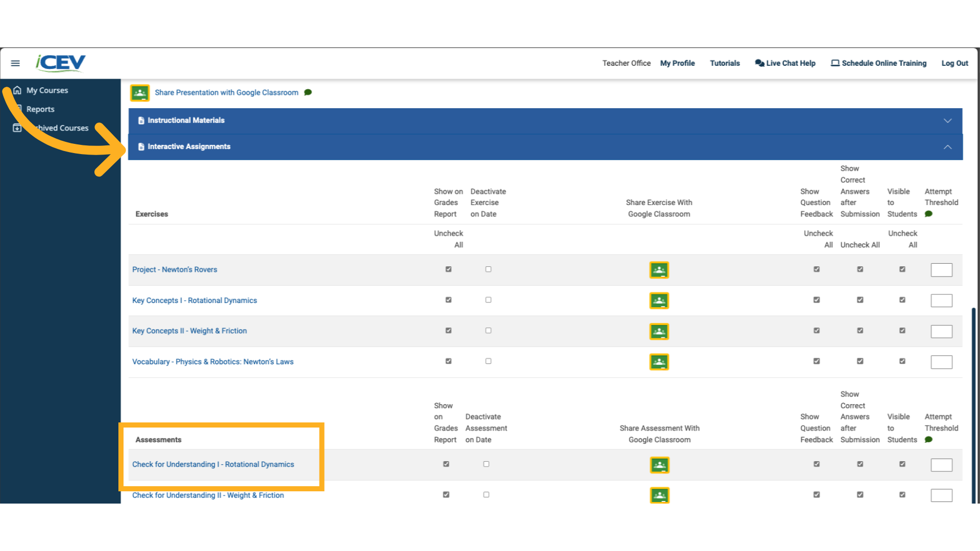This screenshot has width=980, height=551.
Task: Click the Google Classroom icon for Key Concepts I
Action: pos(659,300)
